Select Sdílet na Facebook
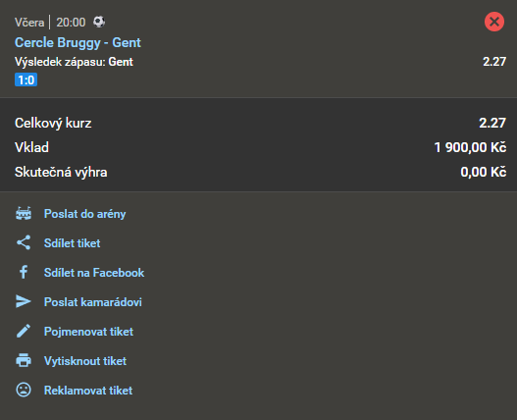 pyautogui.click(x=94, y=273)
